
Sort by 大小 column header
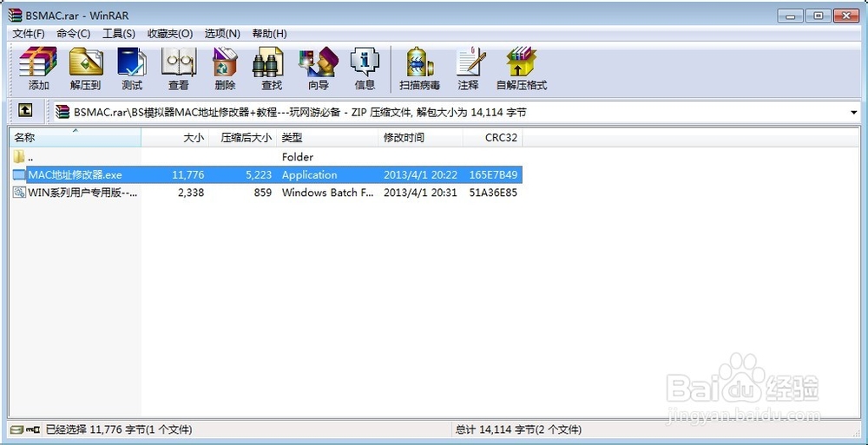(x=175, y=137)
